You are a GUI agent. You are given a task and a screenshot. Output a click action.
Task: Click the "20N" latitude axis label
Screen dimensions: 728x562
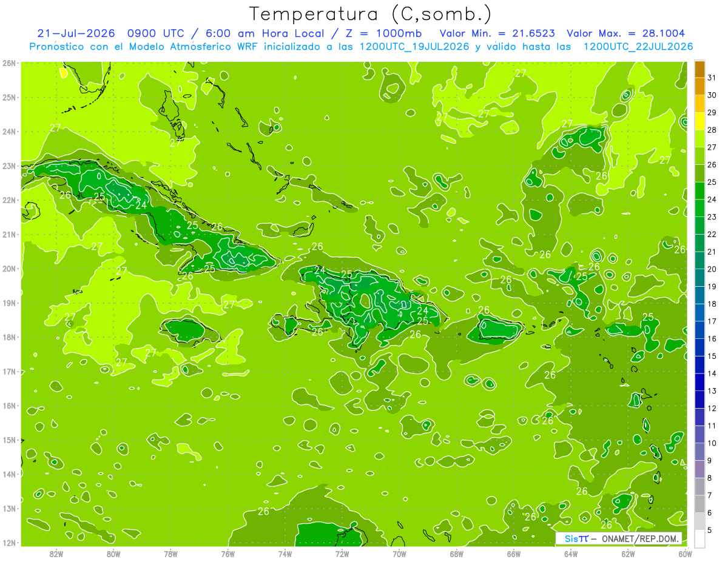point(9,269)
